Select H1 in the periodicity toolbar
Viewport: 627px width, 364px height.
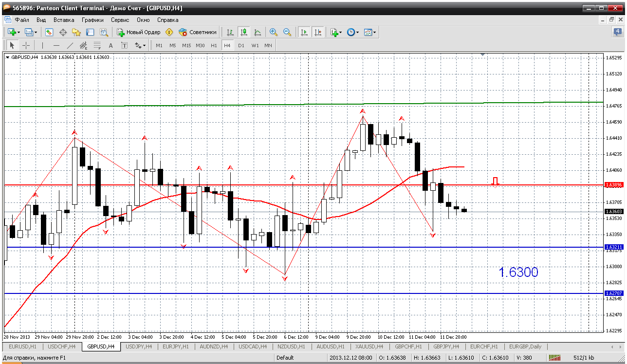click(214, 45)
